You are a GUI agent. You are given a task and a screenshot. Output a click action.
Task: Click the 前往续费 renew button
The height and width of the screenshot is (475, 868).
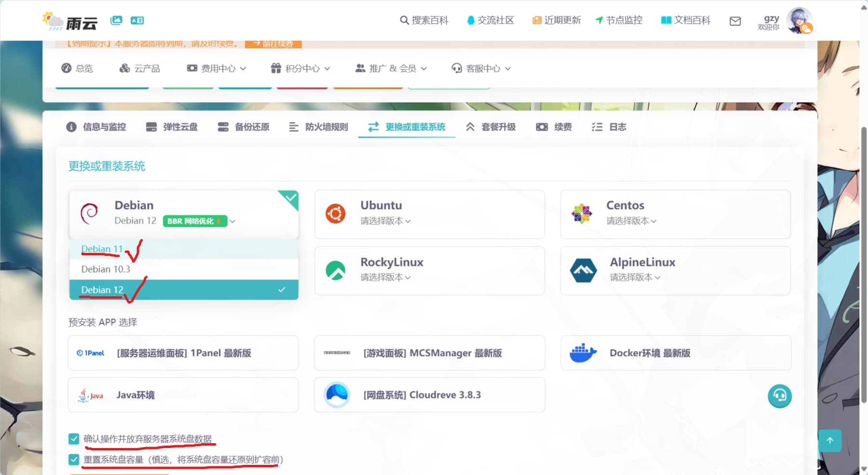click(273, 44)
